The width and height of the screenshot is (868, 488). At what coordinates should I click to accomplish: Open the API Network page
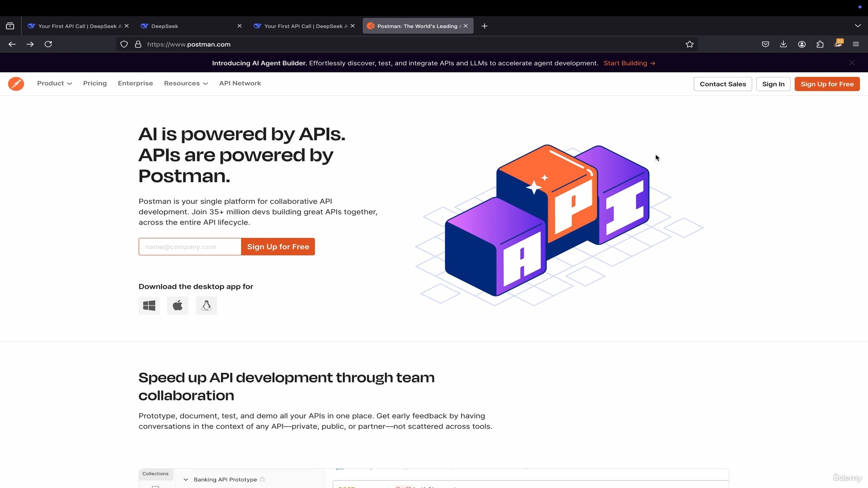tap(240, 83)
